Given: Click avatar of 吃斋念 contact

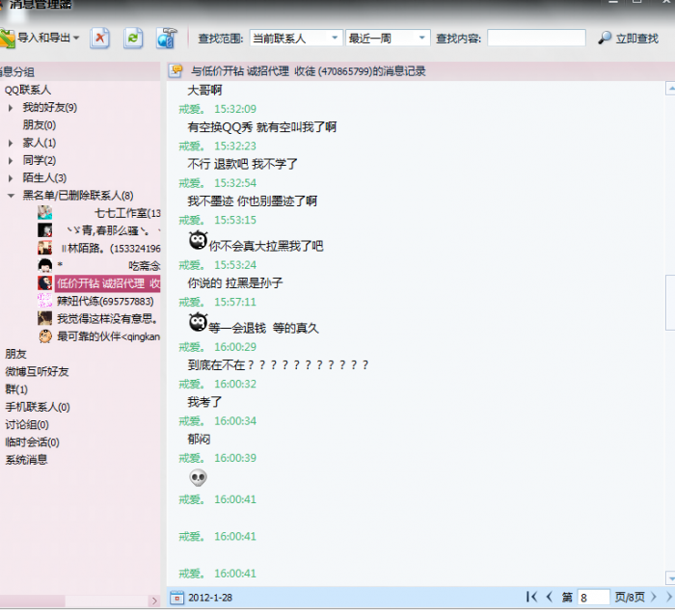Looking at the screenshot, I should pyautogui.click(x=44, y=266).
